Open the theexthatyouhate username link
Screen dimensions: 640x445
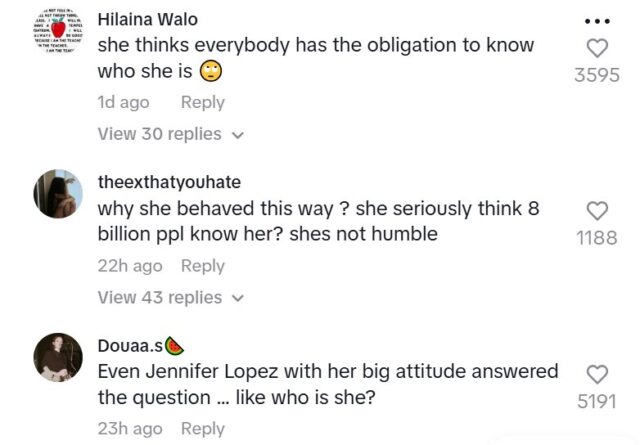tap(169, 182)
